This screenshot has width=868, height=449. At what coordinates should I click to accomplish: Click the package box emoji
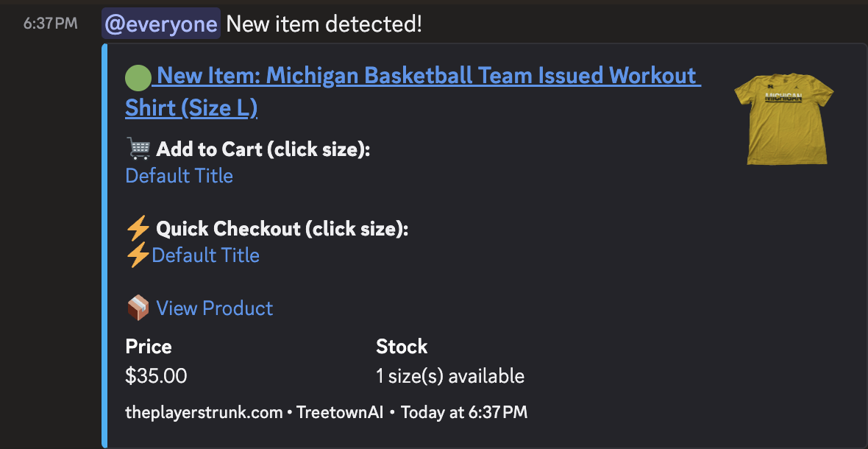click(x=138, y=308)
